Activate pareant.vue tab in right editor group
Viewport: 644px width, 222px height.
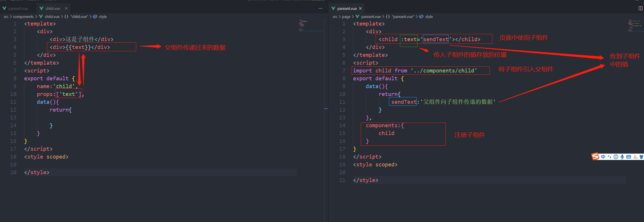(347, 8)
